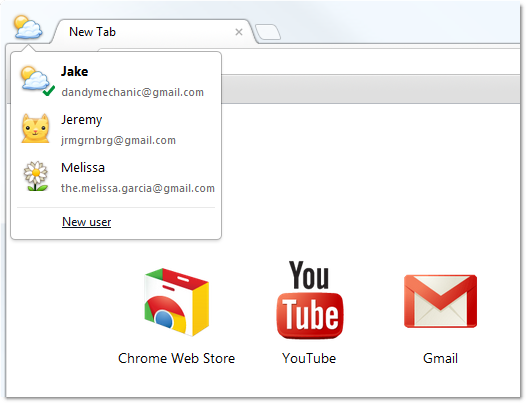Toggle the profile avatar button beside the tab strip
Screen dimensions: 526x403
point(28,27)
